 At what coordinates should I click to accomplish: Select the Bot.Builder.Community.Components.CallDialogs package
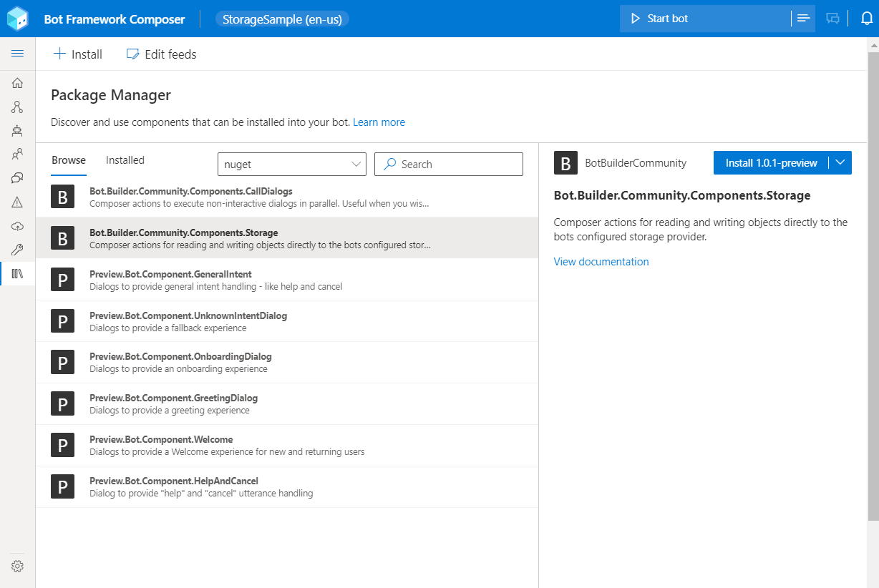point(215,197)
